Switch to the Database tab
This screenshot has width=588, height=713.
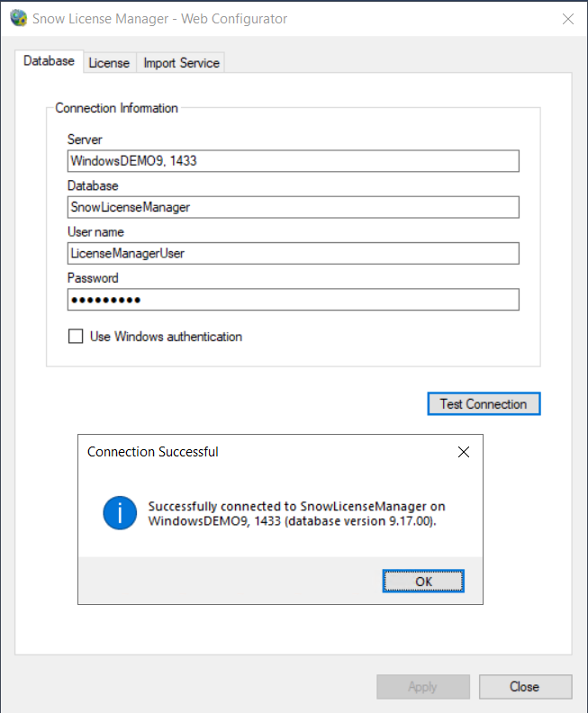pyautogui.click(x=49, y=61)
